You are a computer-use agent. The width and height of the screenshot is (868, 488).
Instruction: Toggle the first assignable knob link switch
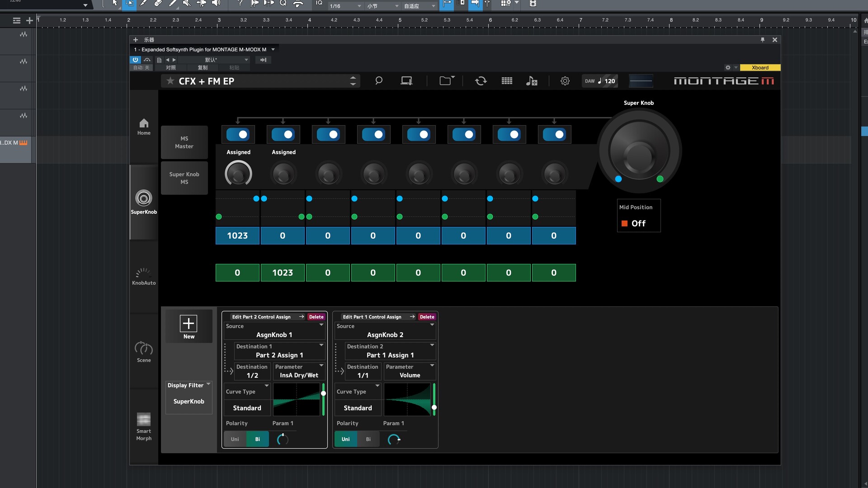click(238, 135)
